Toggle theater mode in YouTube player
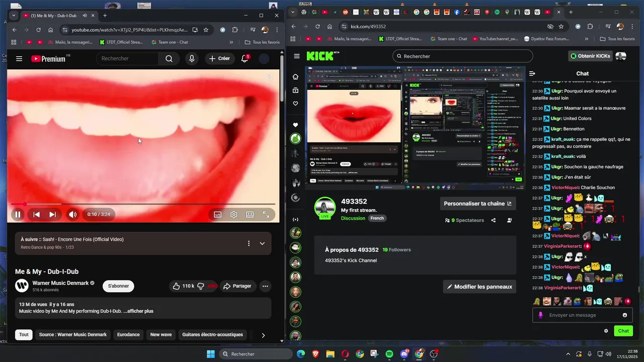This screenshot has width=644, height=362. click(250, 214)
